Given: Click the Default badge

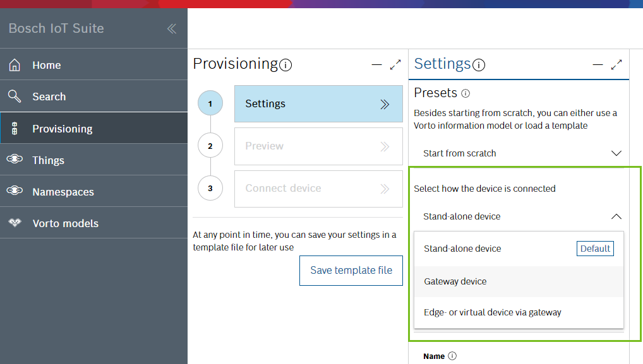Looking at the screenshot, I should click(595, 249).
